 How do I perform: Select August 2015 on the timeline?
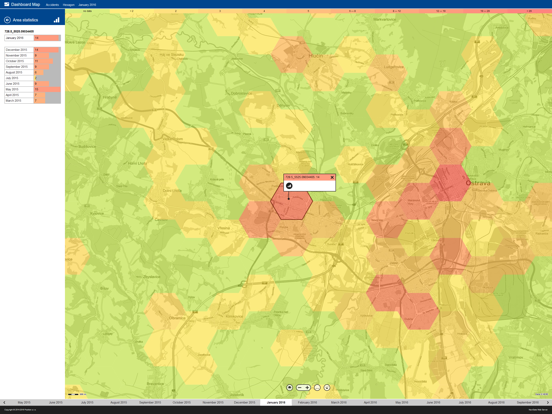[x=119, y=402]
